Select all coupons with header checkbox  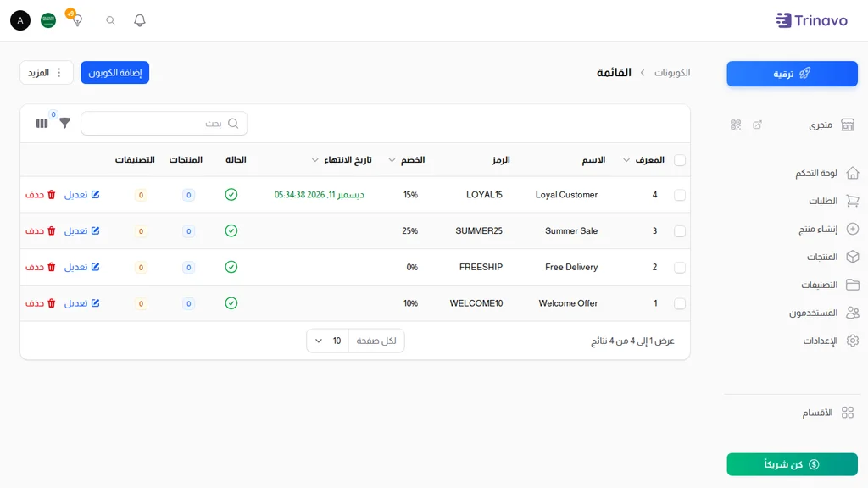point(680,160)
